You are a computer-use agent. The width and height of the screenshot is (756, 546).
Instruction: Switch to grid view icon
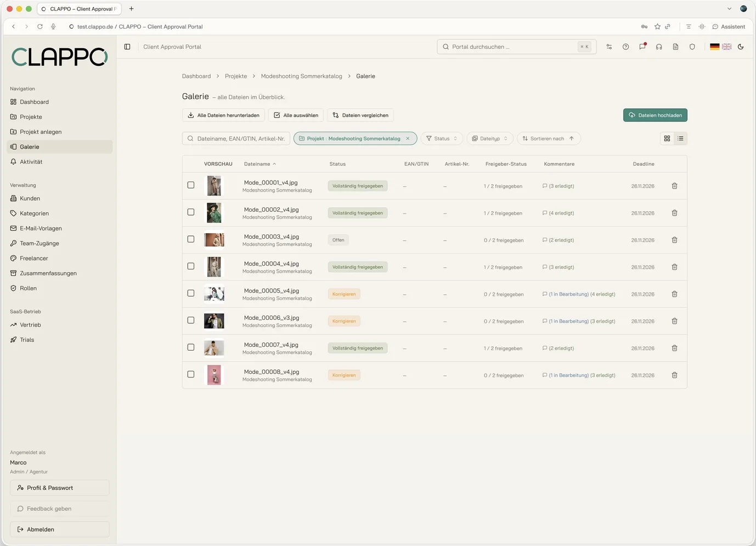point(667,139)
